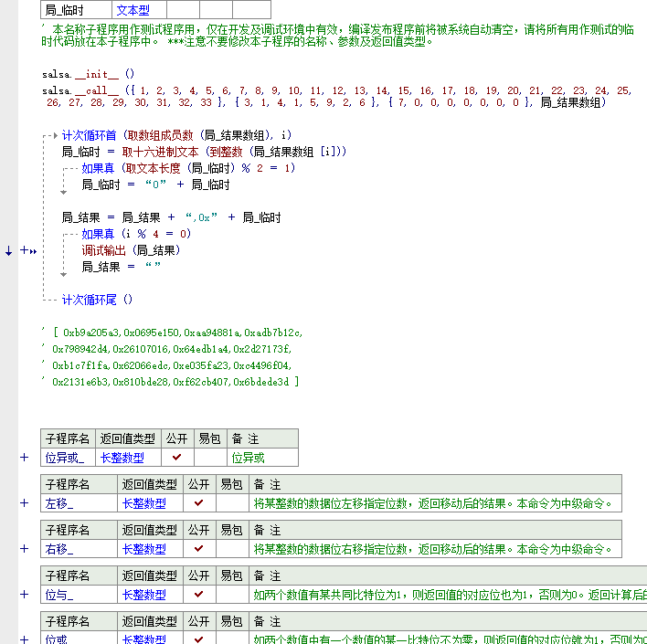Toggle the 公开 checkmark for 右移_

pyautogui.click(x=199, y=549)
